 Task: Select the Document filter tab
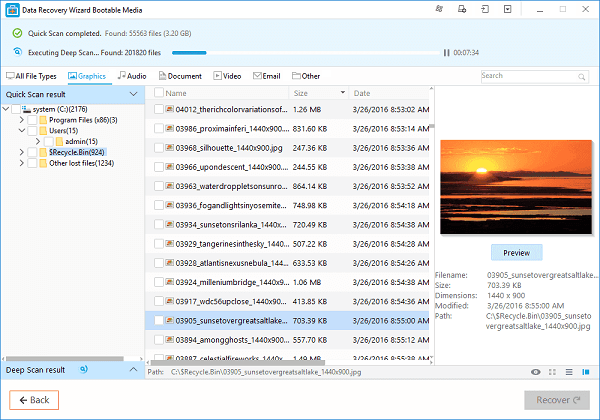179,76
